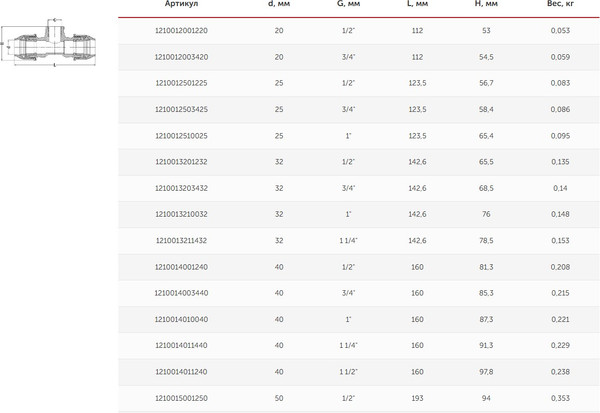Viewport: 600px width, 413px height.
Task: Click the 0,353 weight value
Action: click(x=559, y=397)
